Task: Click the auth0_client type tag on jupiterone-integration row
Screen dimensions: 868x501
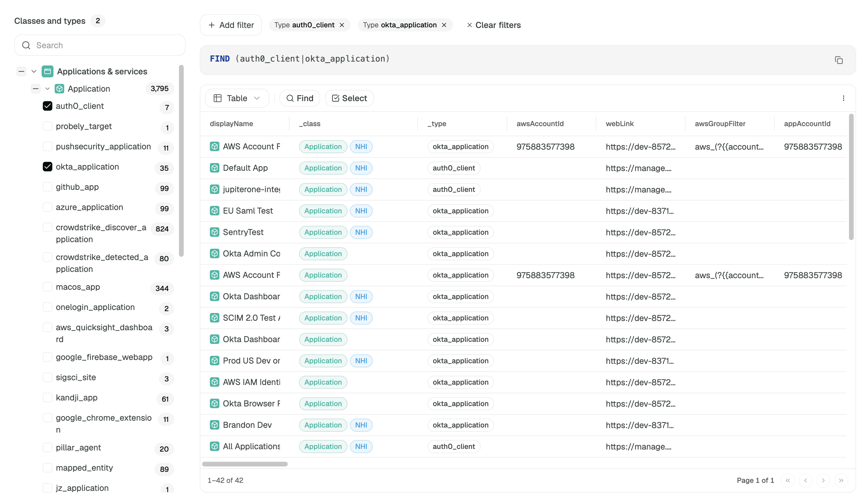Action: tap(453, 190)
